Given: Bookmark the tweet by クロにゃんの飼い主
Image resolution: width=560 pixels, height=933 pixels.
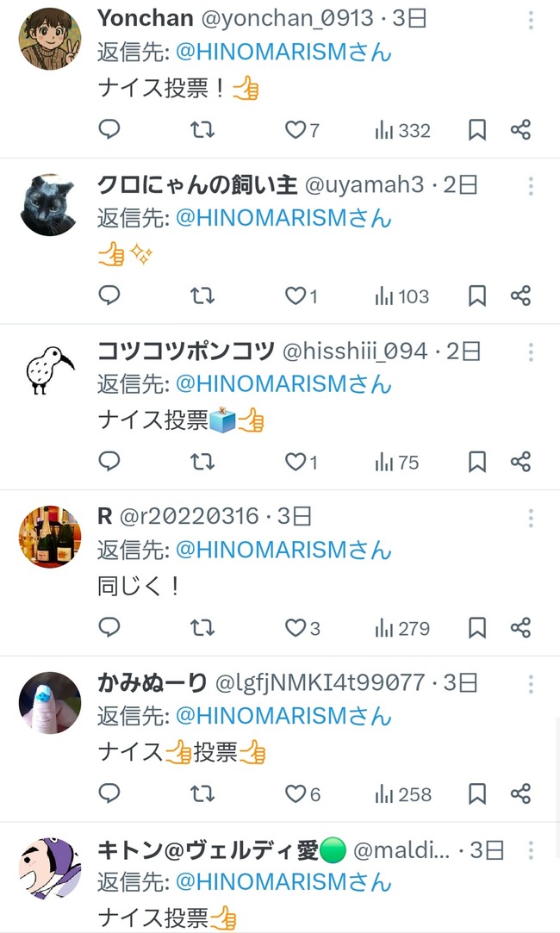Looking at the screenshot, I should point(477,295).
